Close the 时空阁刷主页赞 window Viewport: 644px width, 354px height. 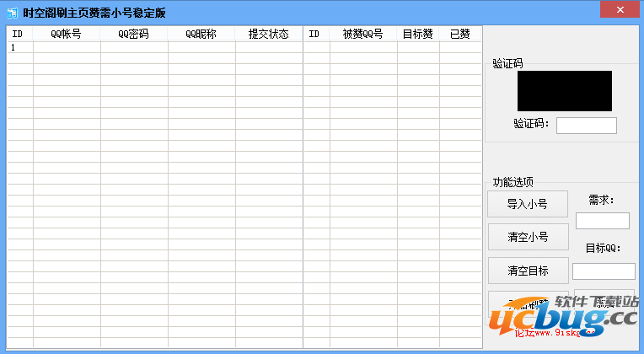point(620,9)
